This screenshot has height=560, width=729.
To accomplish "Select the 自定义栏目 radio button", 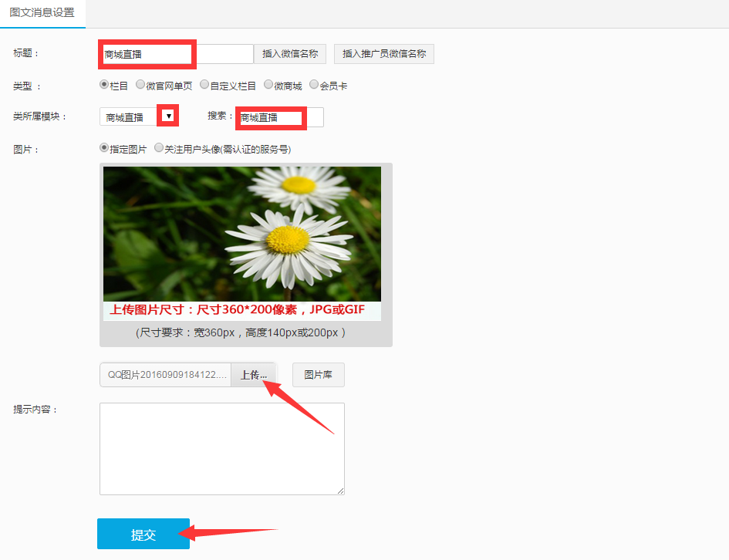I will click(204, 85).
